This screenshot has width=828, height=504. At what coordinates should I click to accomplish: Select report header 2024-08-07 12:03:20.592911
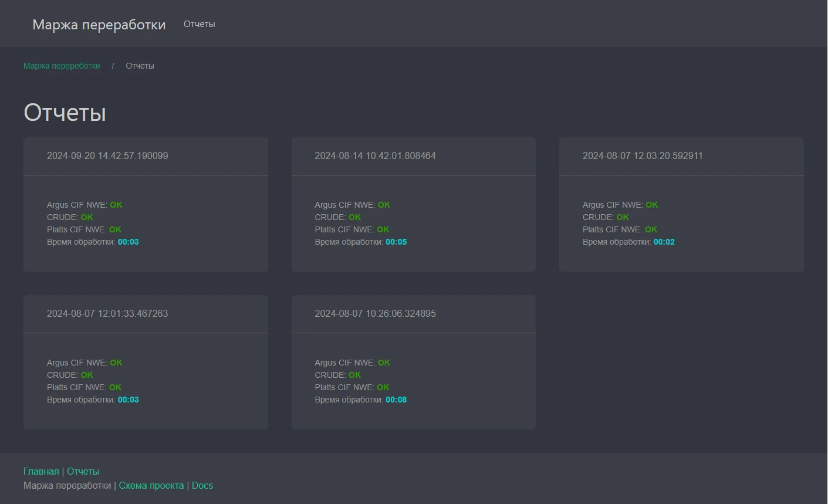[x=642, y=156]
